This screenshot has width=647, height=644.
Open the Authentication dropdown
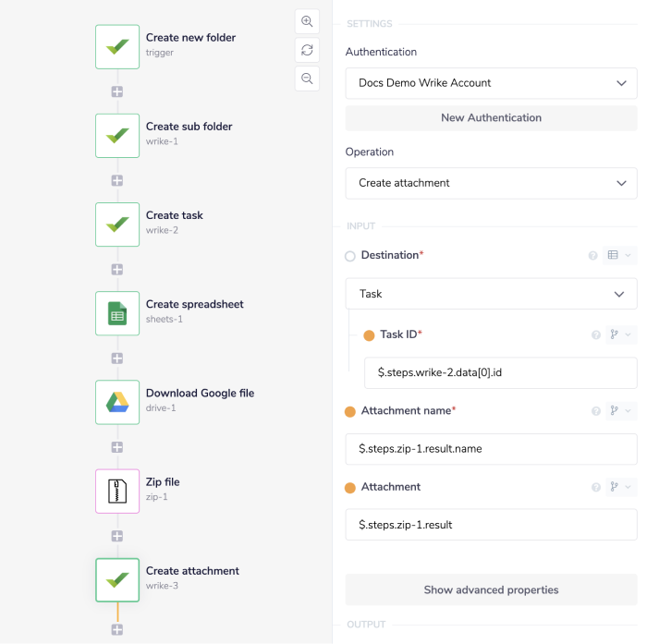point(491,83)
